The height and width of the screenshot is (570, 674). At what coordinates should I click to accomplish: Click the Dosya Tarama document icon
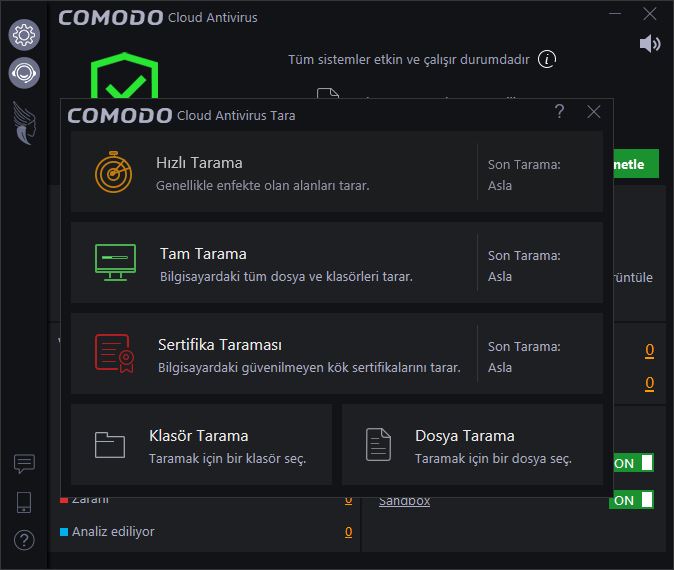378,444
